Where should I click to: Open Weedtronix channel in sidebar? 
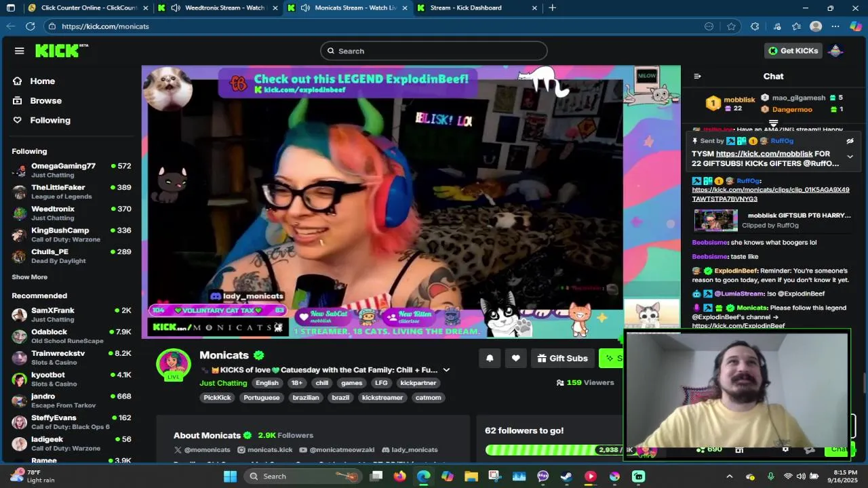pos(71,213)
